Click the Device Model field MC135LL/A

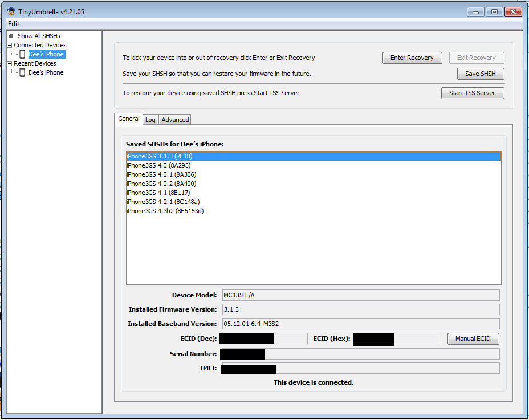click(361, 295)
